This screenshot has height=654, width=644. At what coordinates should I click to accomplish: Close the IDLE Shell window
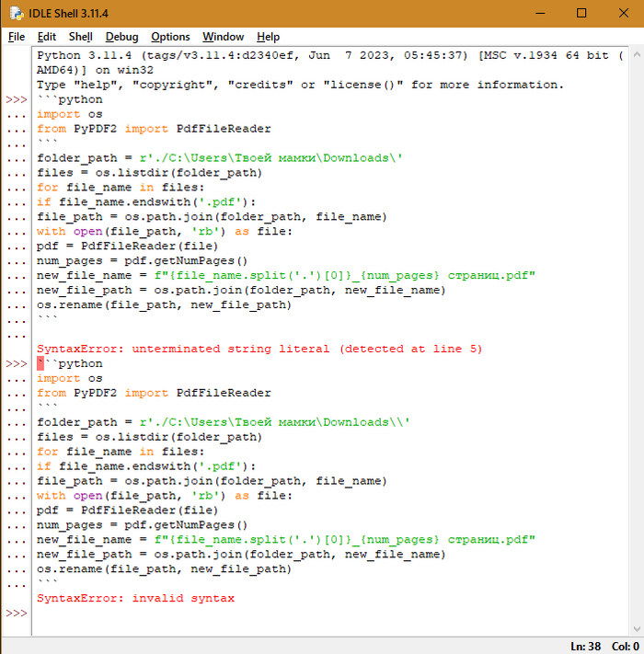coord(624,14)
